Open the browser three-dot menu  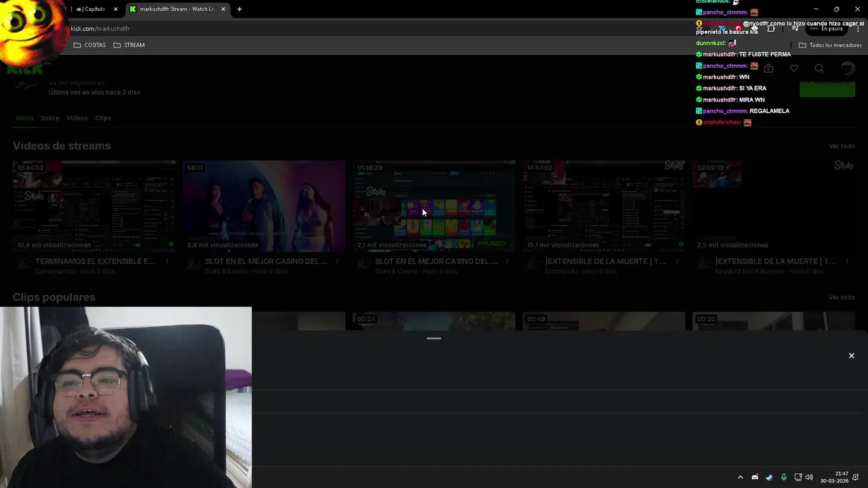[859, 28]
